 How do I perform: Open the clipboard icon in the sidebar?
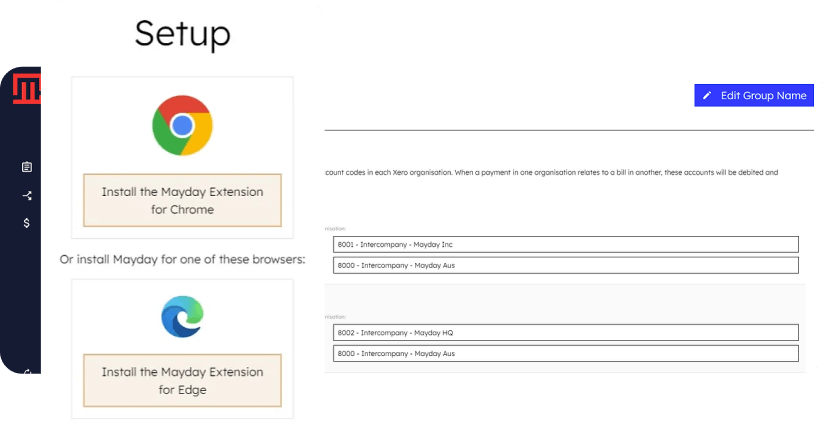(x=27, y=167)
